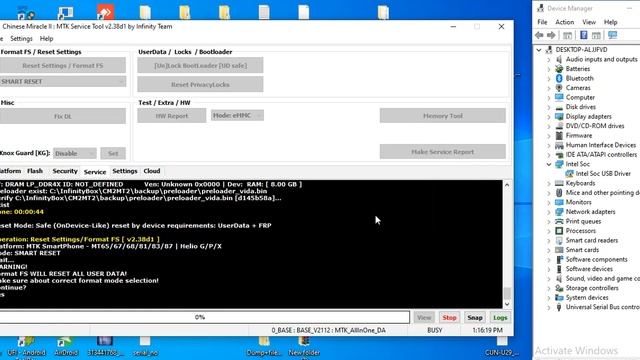Screen dimensions: 640x360
Task: Select the Smart card readers row
Action: tap(587, 240)
